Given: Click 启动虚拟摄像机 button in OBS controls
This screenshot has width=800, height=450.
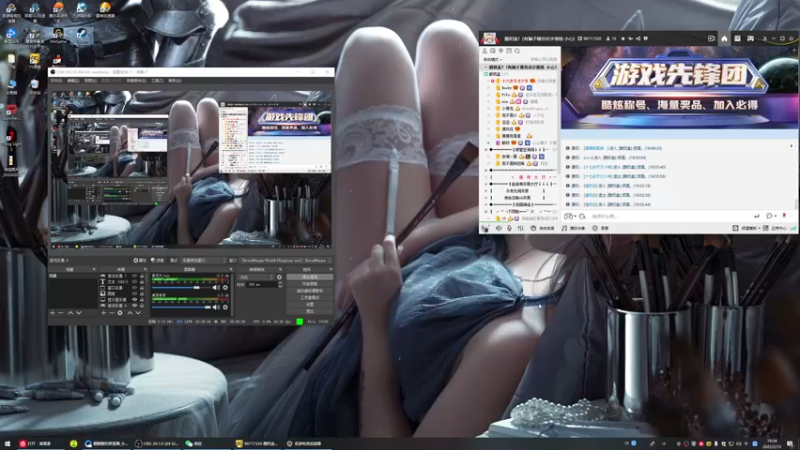Looking at the screenshot, I should click(310, 290).
